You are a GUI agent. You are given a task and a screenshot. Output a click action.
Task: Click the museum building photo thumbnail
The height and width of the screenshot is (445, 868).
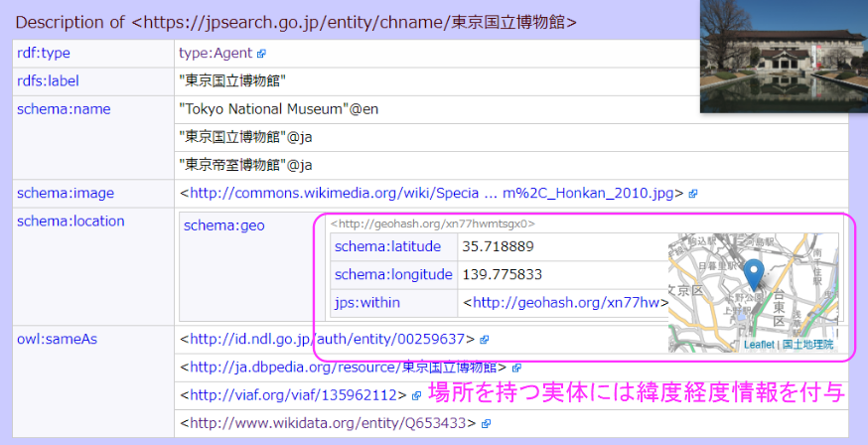(x=784, y=57)
